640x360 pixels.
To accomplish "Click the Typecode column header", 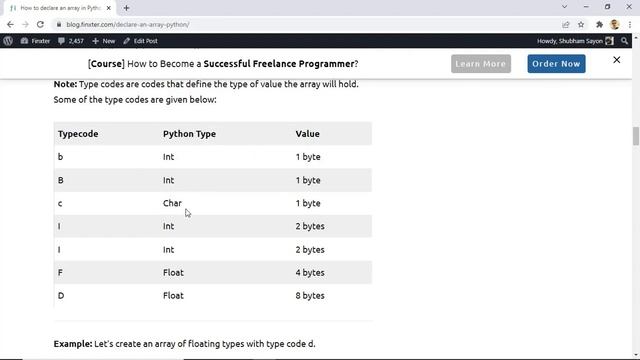I will coord(78,134).
